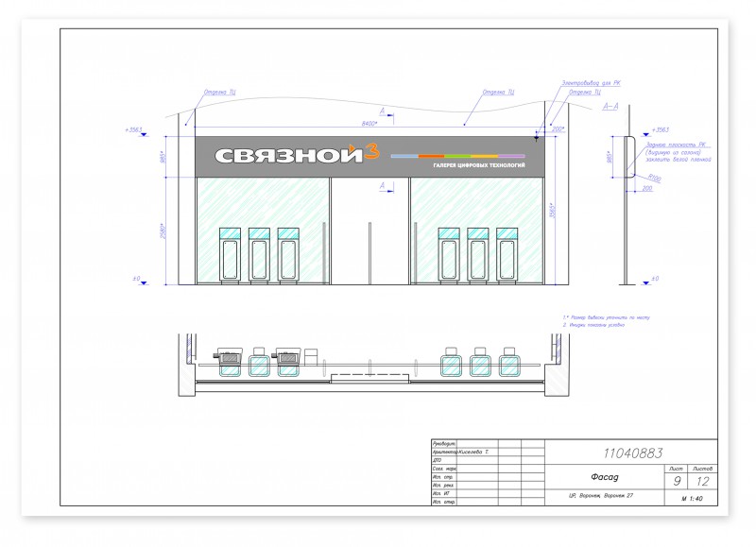
Task: Click the sheet number 9 cell
Action: [677, 481]
